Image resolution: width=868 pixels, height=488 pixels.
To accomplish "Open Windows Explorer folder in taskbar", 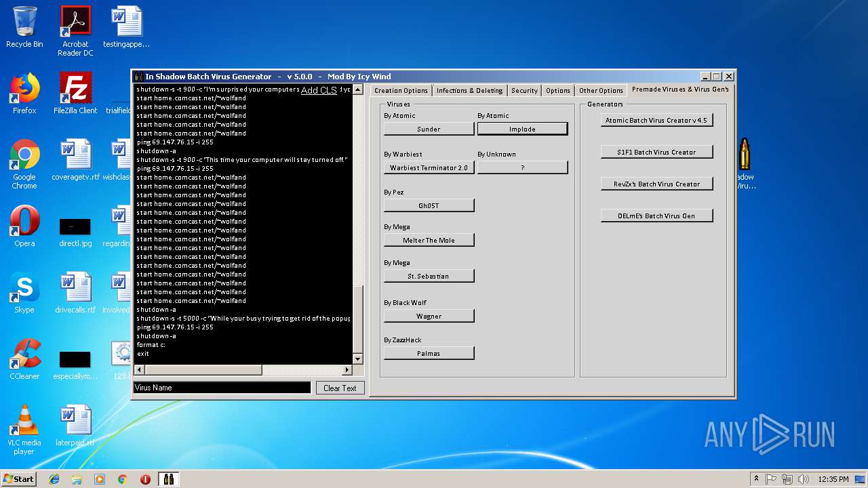I will pos(77,479).
